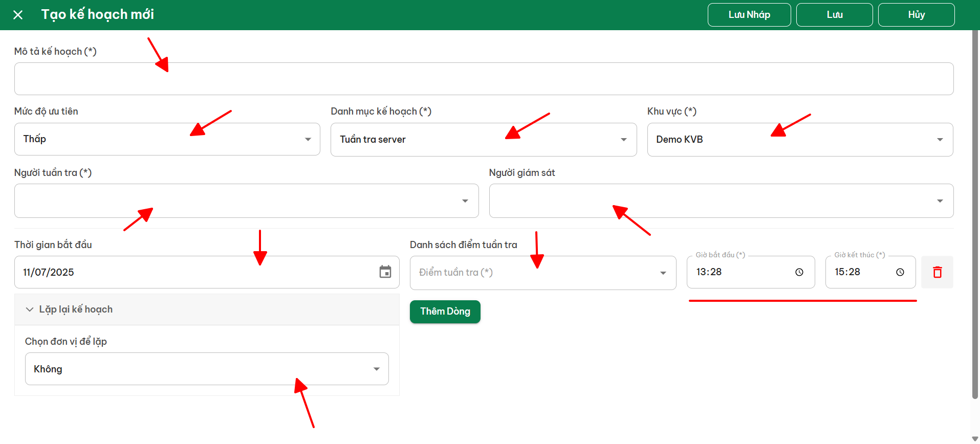This screenshot has height=444, width=980.
Task: Open the Khu vực dropdown showing Demo KVB
Action: 800,140
